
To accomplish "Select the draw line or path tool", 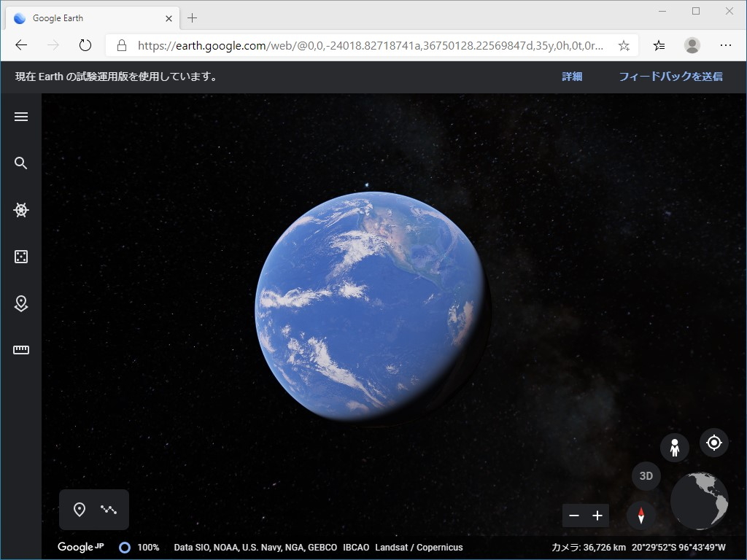I will point(109,509).
